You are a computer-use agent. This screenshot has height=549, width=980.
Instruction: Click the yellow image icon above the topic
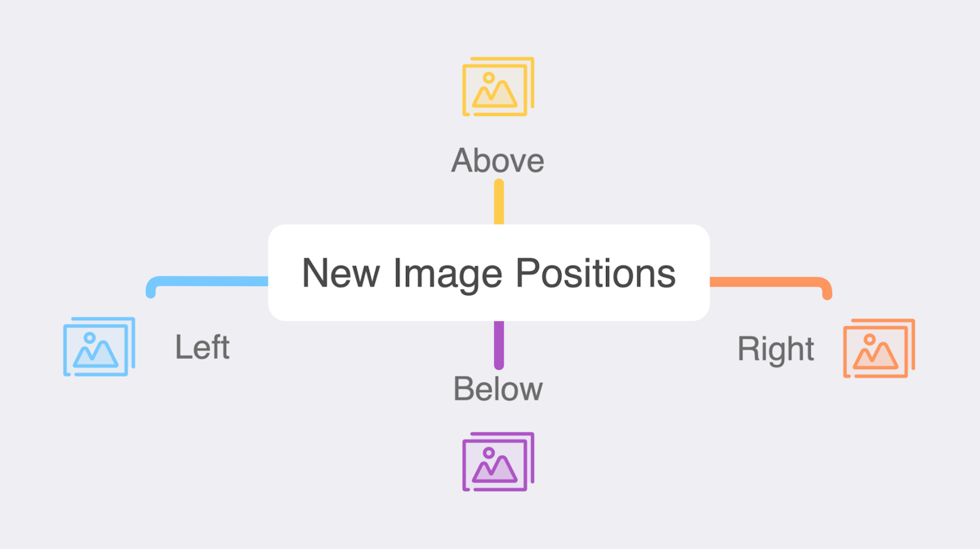pyautogui.click(x=497, y=87)
